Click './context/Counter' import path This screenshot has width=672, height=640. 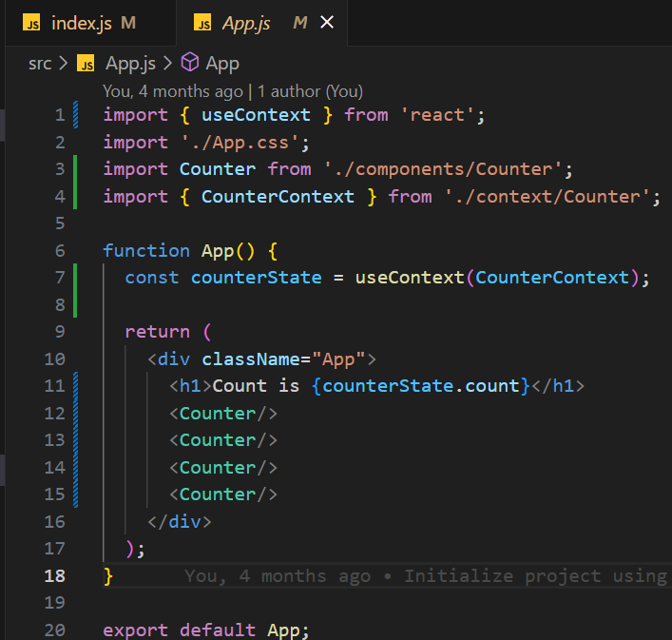(x=547, y=196)
